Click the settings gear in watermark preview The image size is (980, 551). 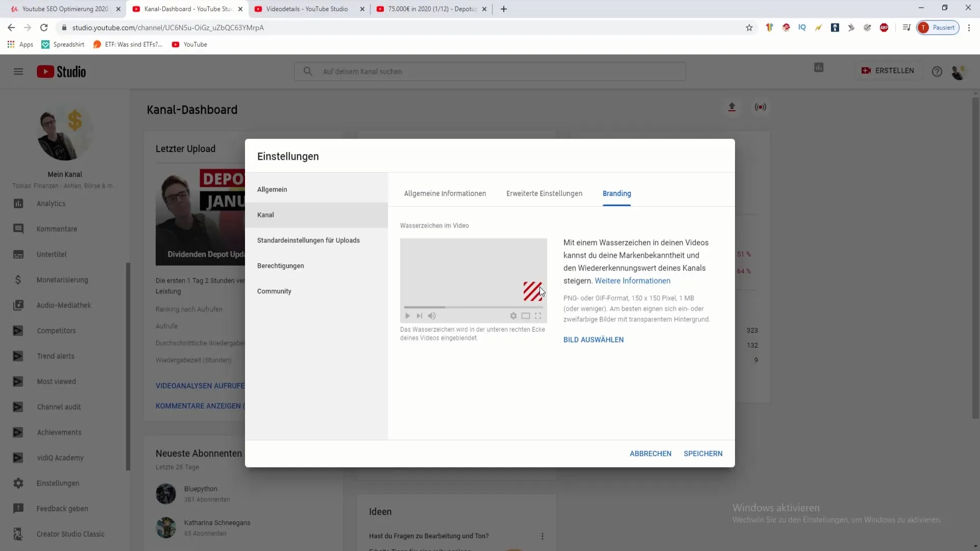513,316
